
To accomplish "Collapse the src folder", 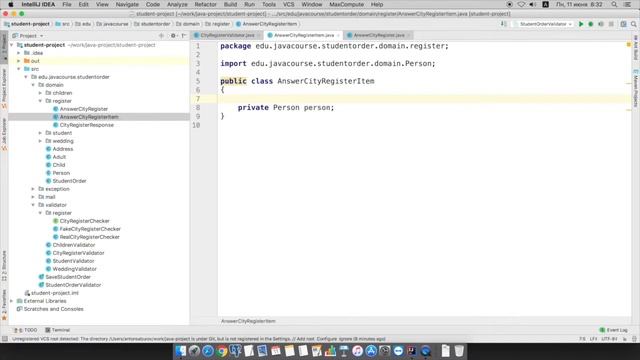I will (x=19, y=69).
